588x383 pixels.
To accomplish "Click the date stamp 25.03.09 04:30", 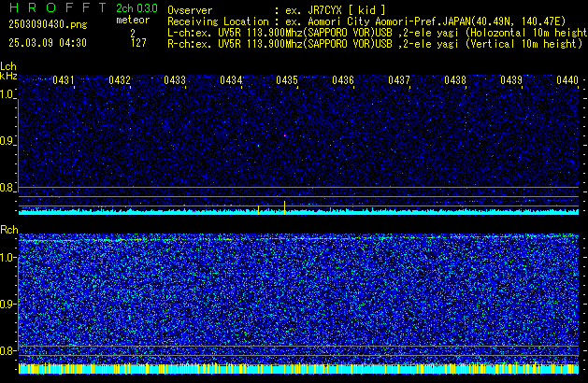I will click(x=48, y=43).
